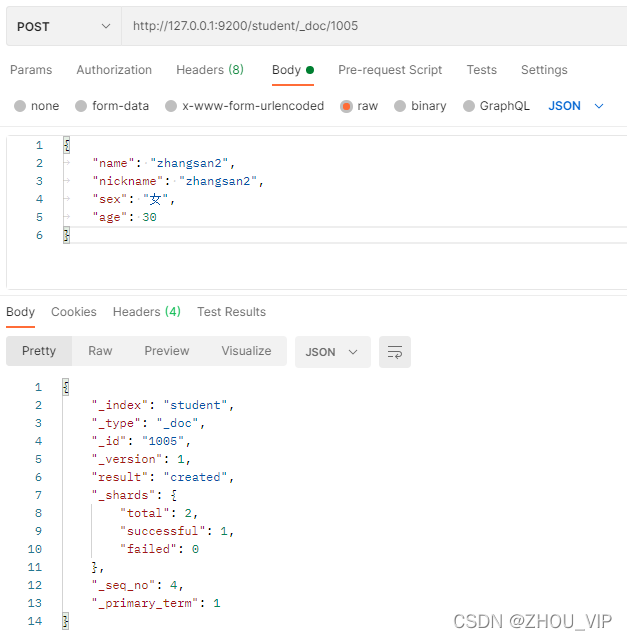Image resolution: width=627 pixels, height=640 pixels.
Task: Click the "successful": 1 line
Action: [177, 531]
